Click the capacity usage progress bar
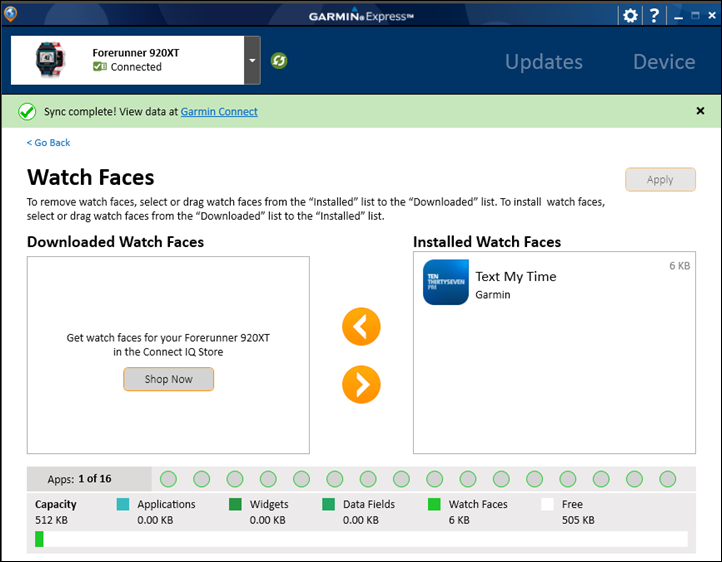Viewport: 722px width, 562px height. pos(361,539)
